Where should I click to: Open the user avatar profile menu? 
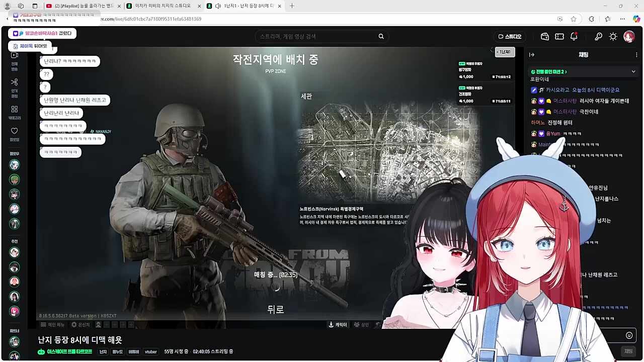click(x=629, y=37)
